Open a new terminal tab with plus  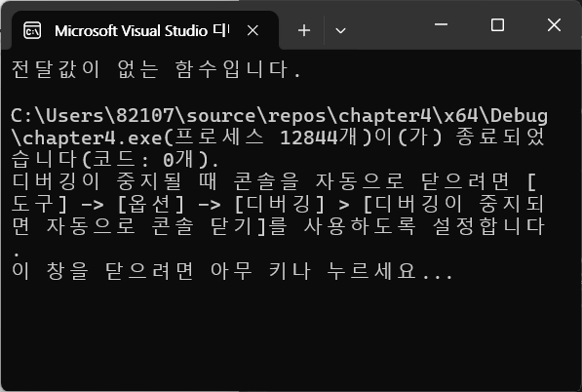[x=304, y=30]
